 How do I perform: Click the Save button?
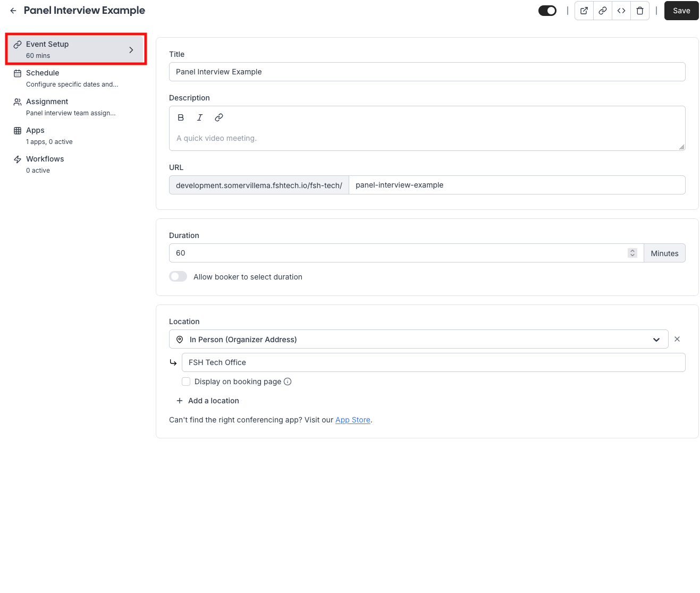tap(681, 11)
